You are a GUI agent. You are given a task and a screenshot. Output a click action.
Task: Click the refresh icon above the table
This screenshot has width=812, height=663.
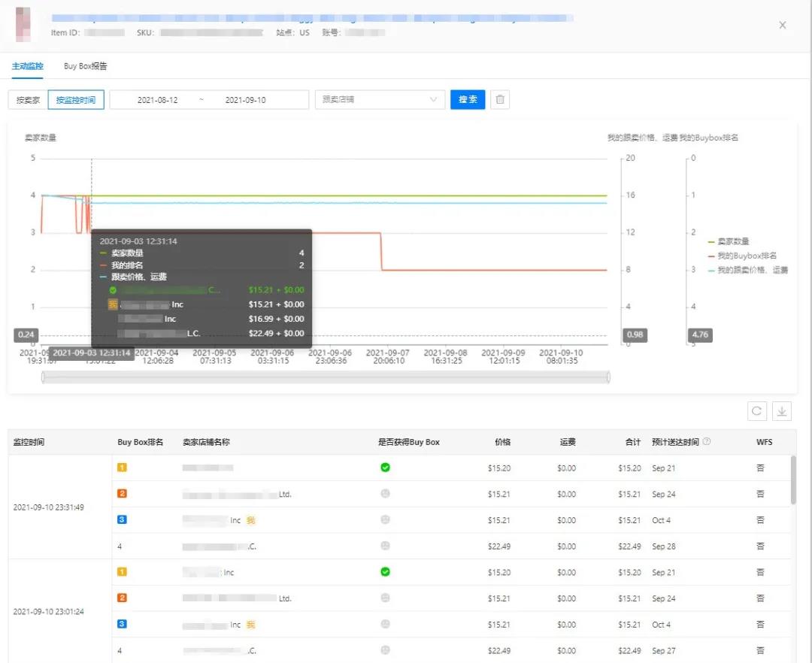click(x=757, y=411)
